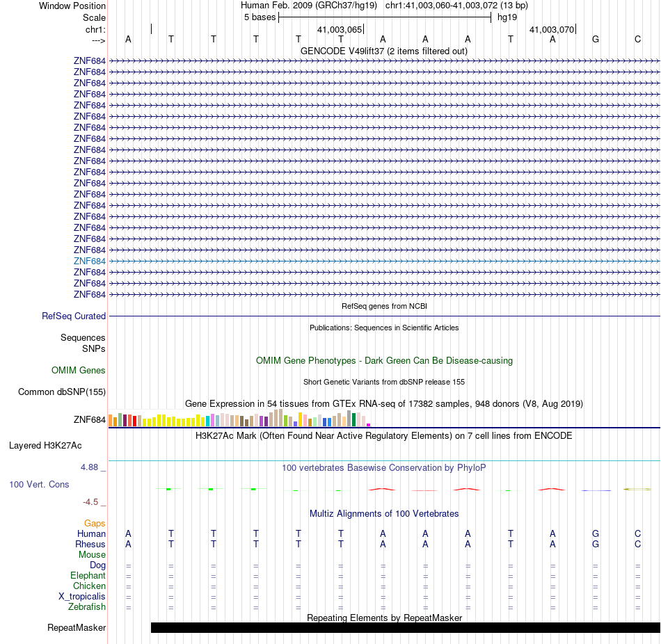Click the Window Position label
This screenshot has height=644, width=661.
pyautogui.click(x=72, y=6)
